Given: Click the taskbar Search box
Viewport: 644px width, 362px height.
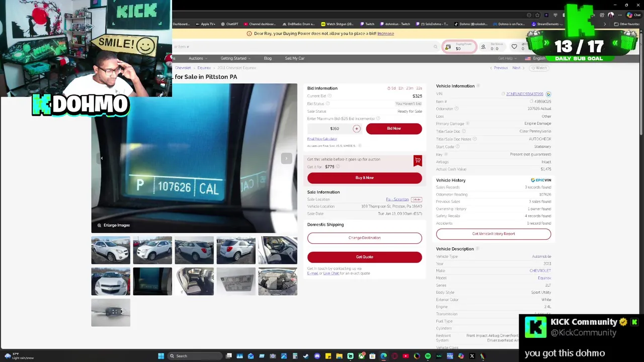Looking at the screenshot, I should (195, 356).
